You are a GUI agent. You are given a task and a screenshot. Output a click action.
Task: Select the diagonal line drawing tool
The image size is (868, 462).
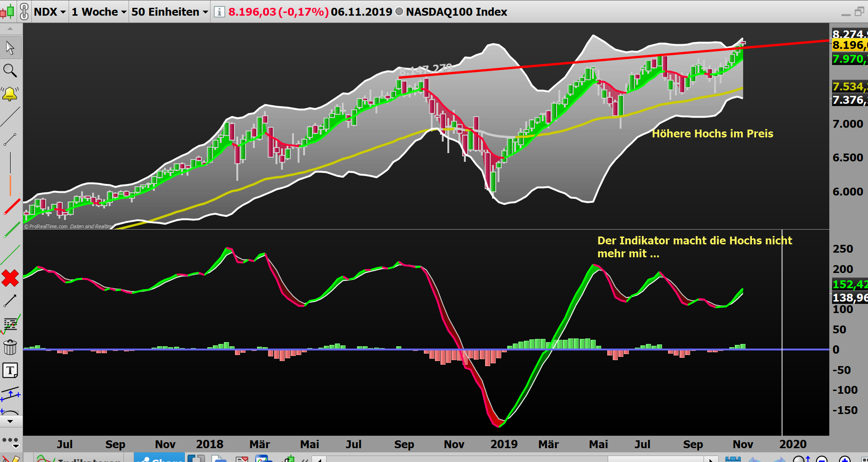(x=10, y=117)
